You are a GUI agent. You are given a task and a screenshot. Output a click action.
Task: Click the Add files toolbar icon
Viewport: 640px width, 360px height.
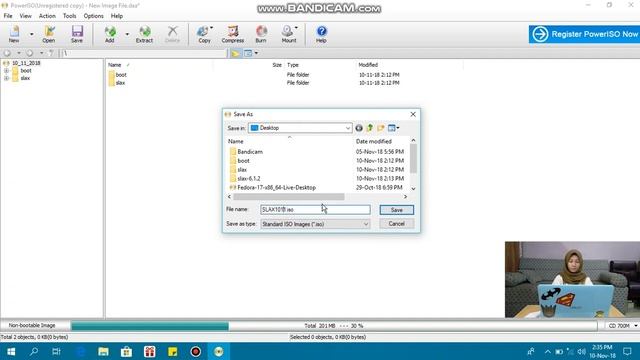tap(110, 34)
